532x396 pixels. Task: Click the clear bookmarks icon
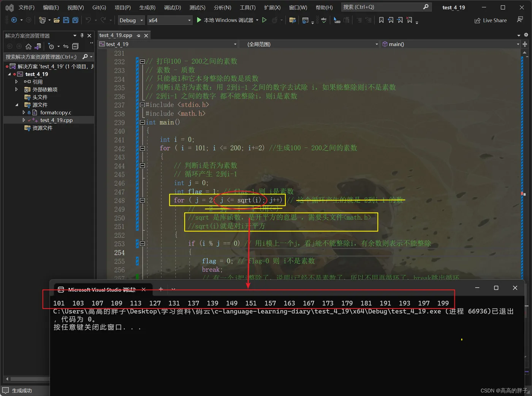409,20
